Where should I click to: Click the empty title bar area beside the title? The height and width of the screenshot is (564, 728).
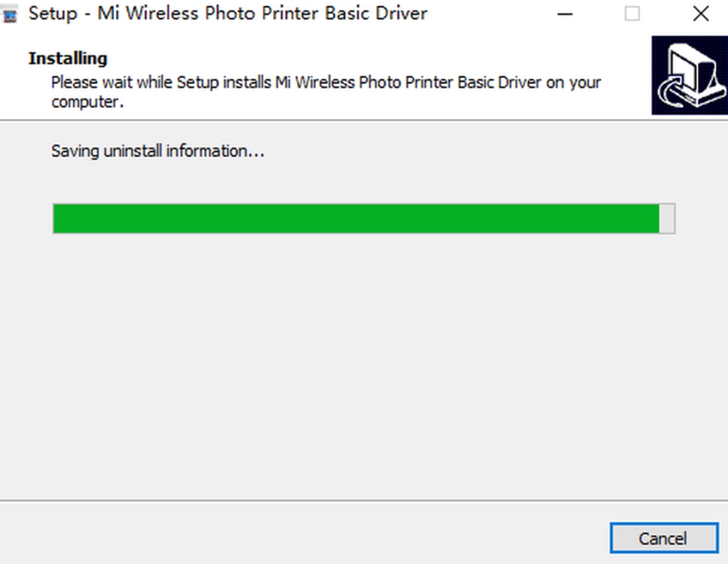(492, 14)
